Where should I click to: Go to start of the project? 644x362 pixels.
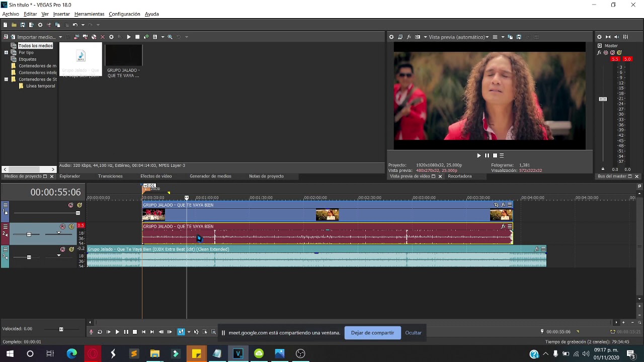tap(143, 332)
